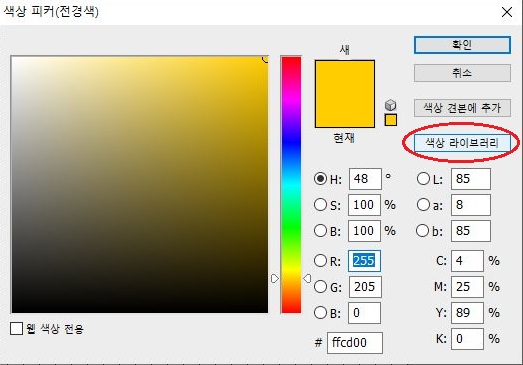The image size is (523, 365).
Task: Click the Lab b field showing 85
Action: 471,231
